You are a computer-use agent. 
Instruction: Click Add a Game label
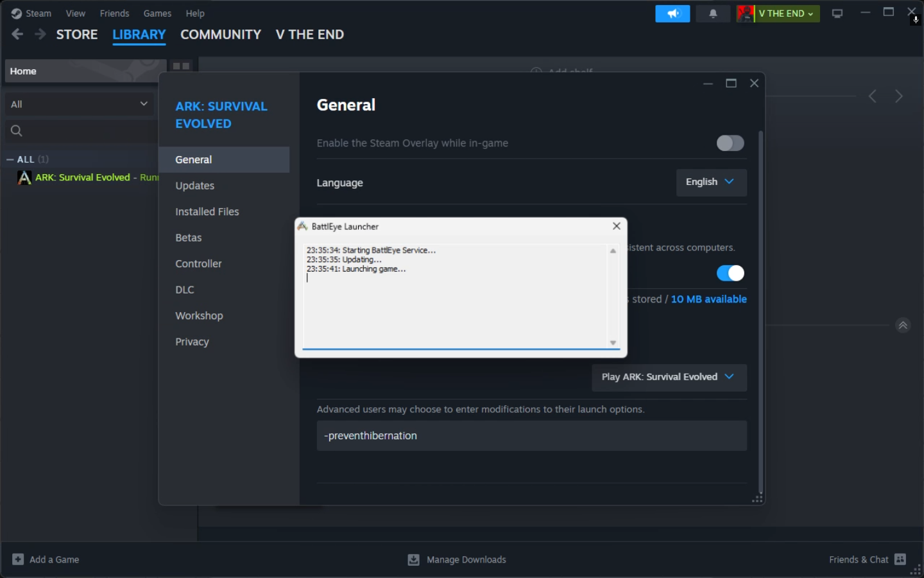[x=55, y=560]
